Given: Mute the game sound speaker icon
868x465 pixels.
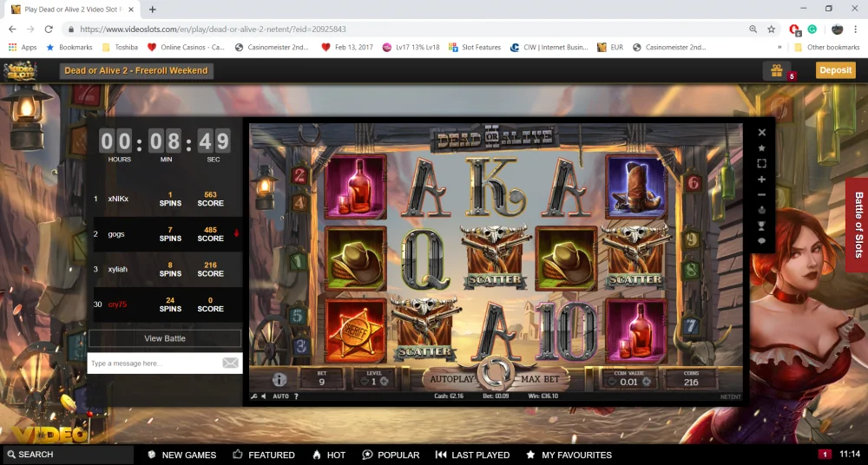Looking at the screenshot, I should tap(264, 396).
